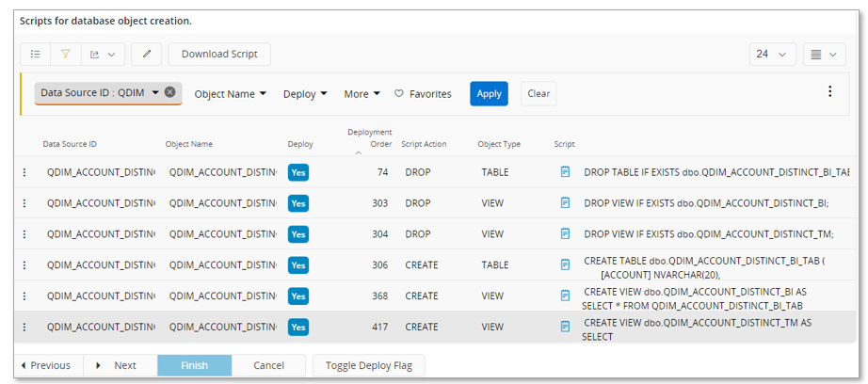Toggle Yes deploy flag for order 74 row
The image size is (868, 384).
click(298, 172)
